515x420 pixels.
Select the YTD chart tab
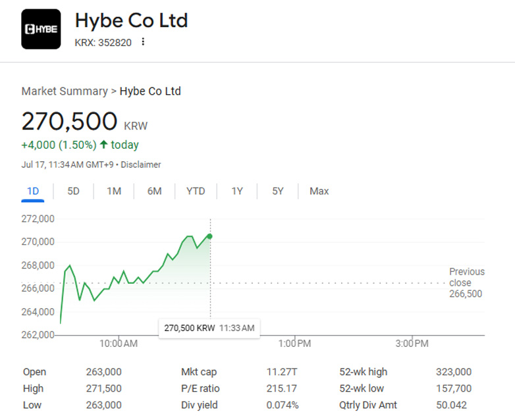pos(196,191)
